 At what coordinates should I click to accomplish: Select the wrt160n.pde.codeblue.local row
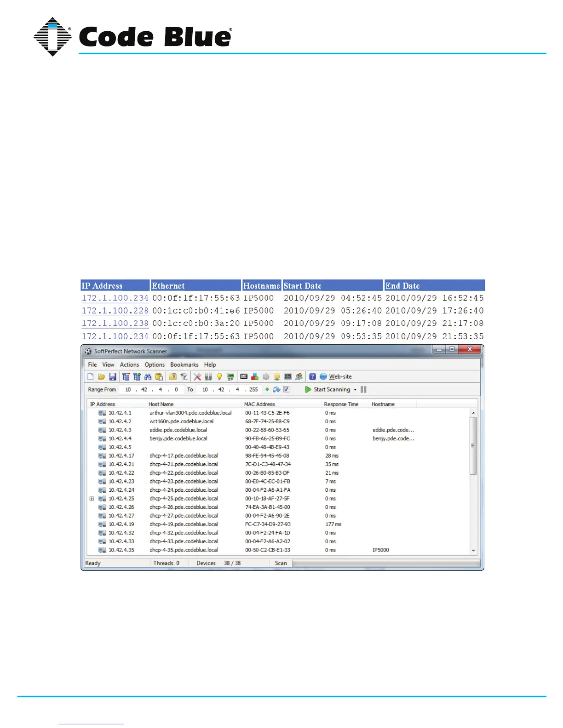point(279,421)
